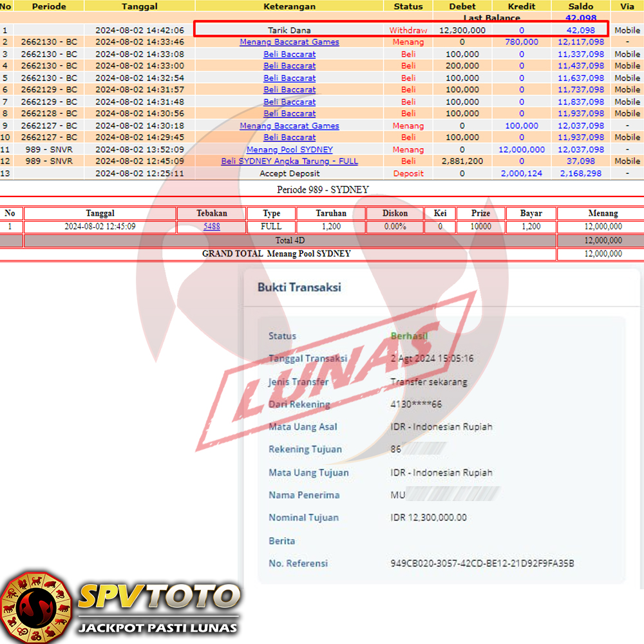Screen dimensions: 644x644
Task: Click the Bukti Transaksi heading
Action: tap(299, 287)
